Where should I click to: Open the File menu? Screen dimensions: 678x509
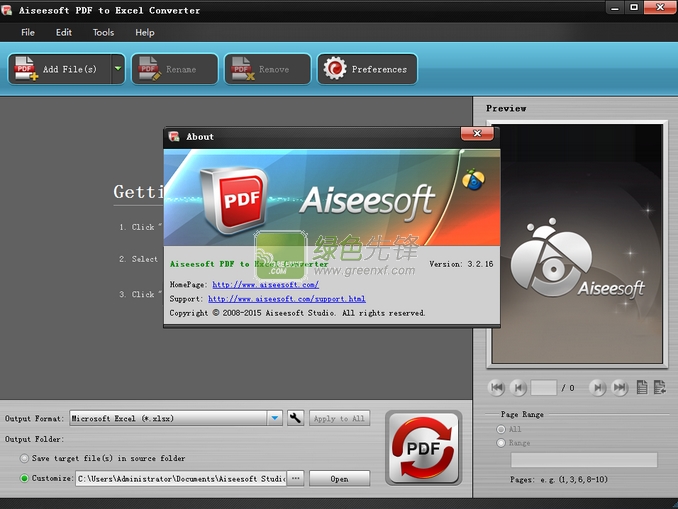[28, 32]
